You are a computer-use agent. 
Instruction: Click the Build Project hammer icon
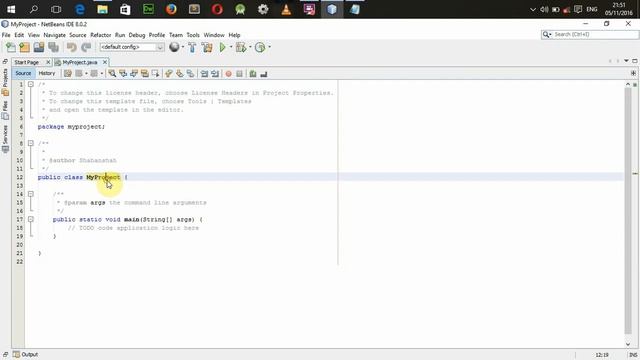pos(192,47)
